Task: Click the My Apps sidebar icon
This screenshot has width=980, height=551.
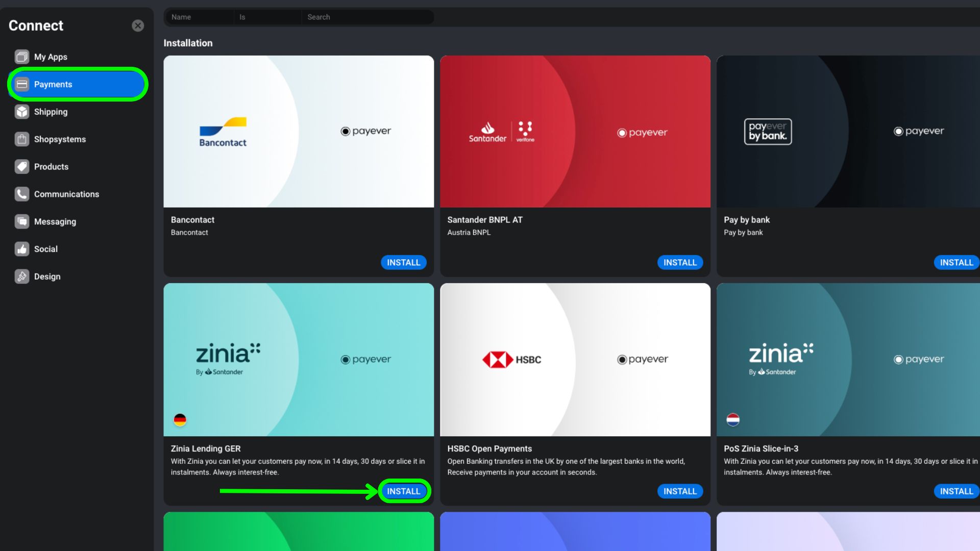Action: (x=22, y=57)
